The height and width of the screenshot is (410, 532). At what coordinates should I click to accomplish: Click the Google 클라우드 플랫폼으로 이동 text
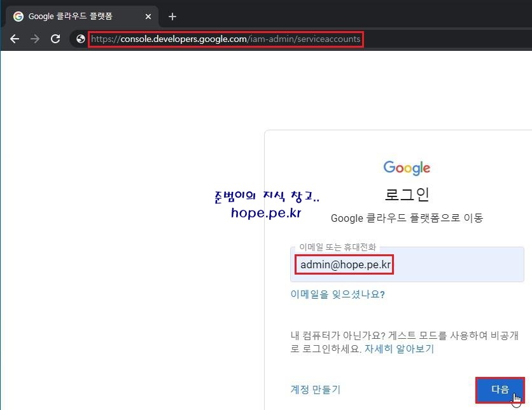click(407, 218)
